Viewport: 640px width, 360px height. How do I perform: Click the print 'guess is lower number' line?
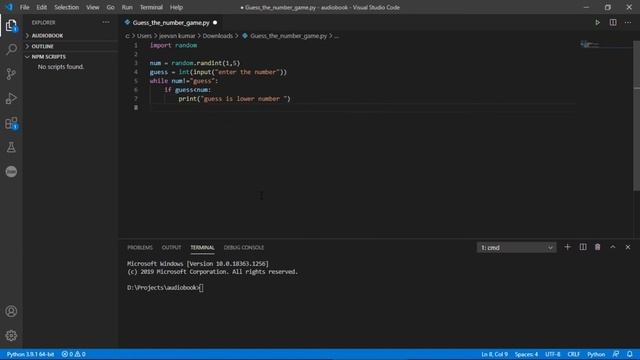234,99
